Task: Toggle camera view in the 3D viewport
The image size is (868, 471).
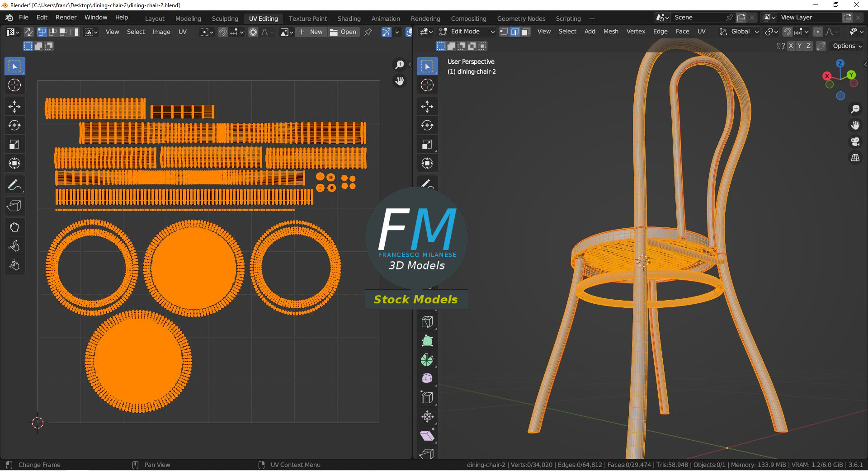Action: click(855, 141)
